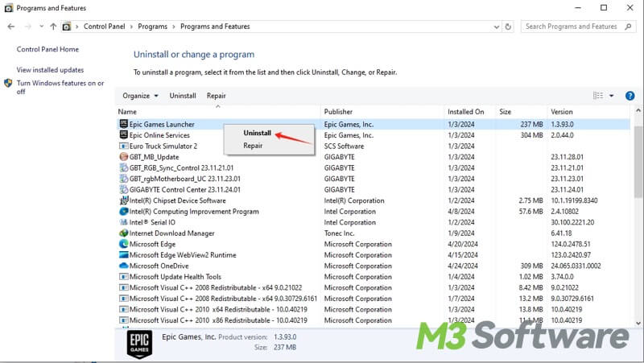
Task: Click the vertical scrollbar thumb
Action: [638, 163]
